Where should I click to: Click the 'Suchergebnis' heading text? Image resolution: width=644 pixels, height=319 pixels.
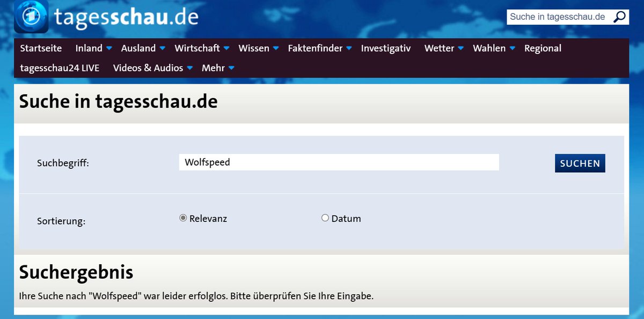76,272
